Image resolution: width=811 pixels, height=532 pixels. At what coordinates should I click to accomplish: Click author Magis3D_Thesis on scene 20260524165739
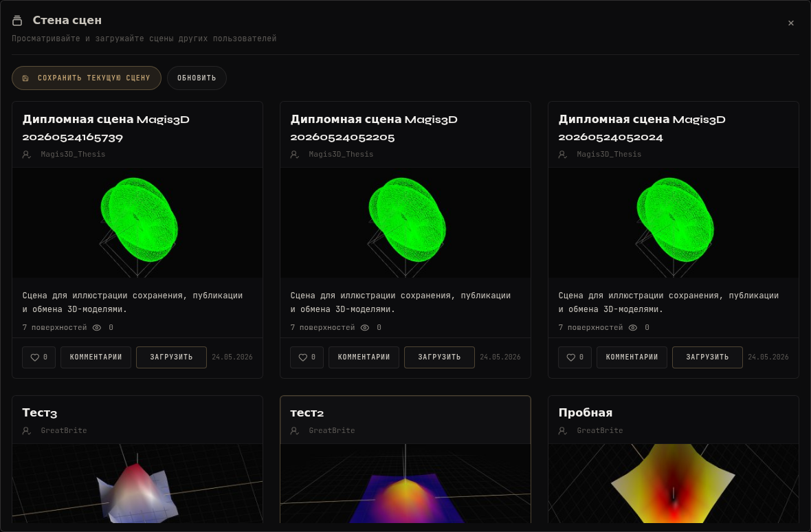[x=73, y=155]
